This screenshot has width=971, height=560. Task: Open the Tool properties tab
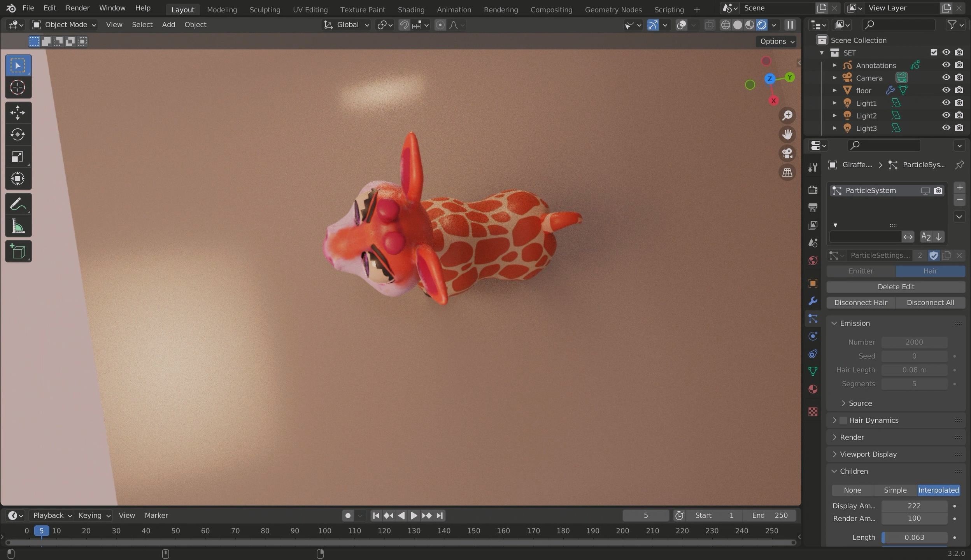click(813, 167)
